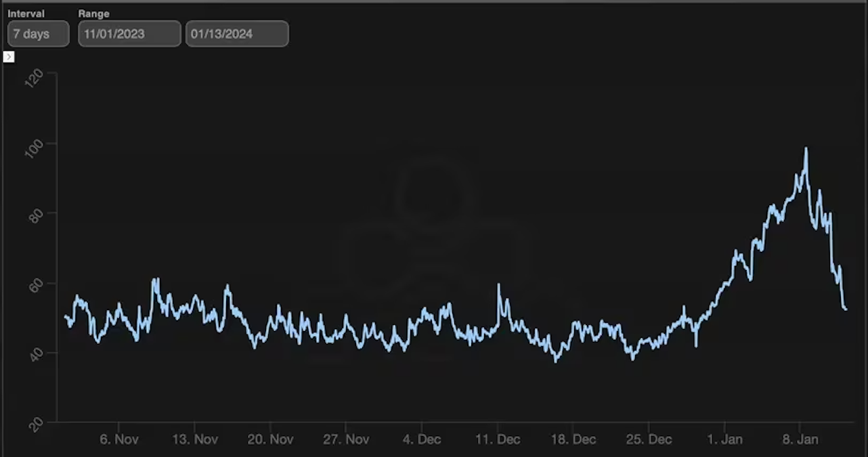
Task: Expand the small arrow icon above chart
Action: coord(9,57)
